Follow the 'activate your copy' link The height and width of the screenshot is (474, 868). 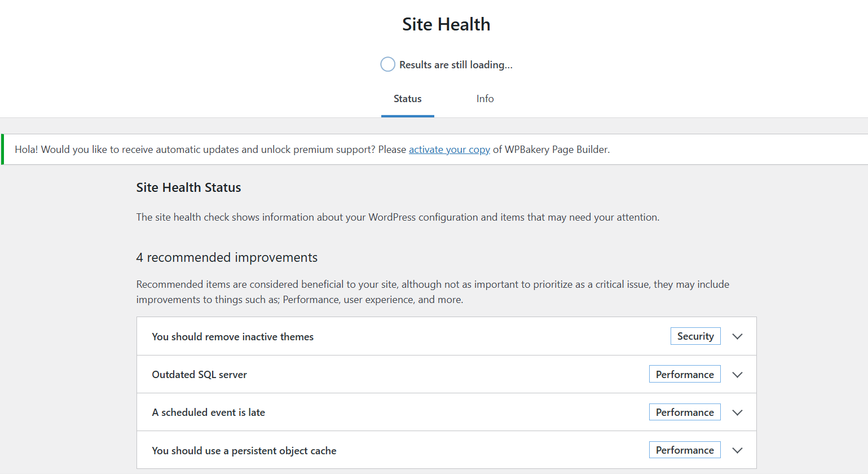click(x=449, y=150)
